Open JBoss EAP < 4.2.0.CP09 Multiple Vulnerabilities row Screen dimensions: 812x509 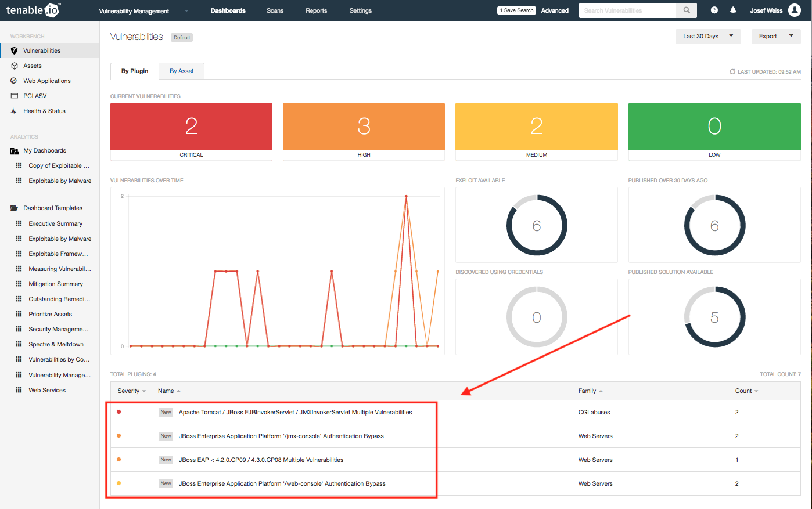pos(455,460)
